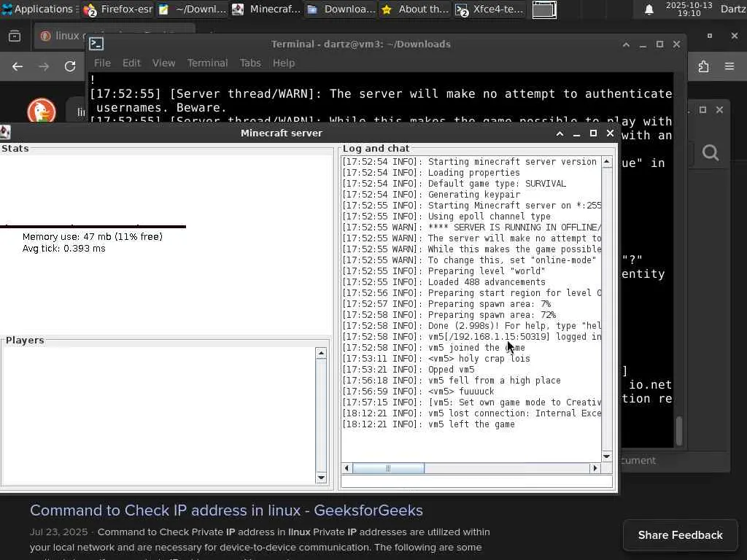Click the Players list scroll-up arrow
747x560 pixels.
click(321, 354)
